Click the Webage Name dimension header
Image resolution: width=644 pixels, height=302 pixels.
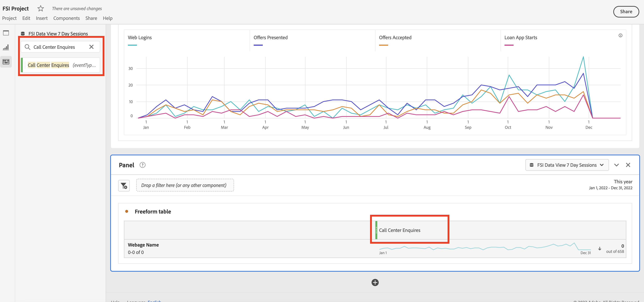[143, 245]
